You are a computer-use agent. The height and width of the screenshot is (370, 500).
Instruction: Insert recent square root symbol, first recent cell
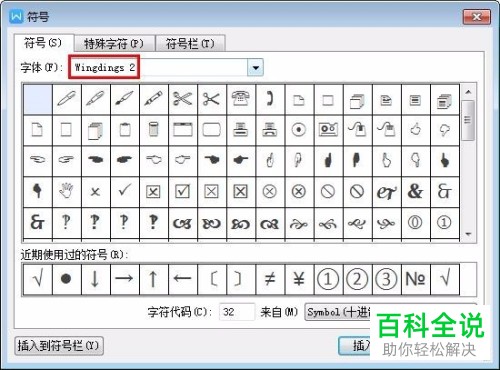click(x=38, y=279)
